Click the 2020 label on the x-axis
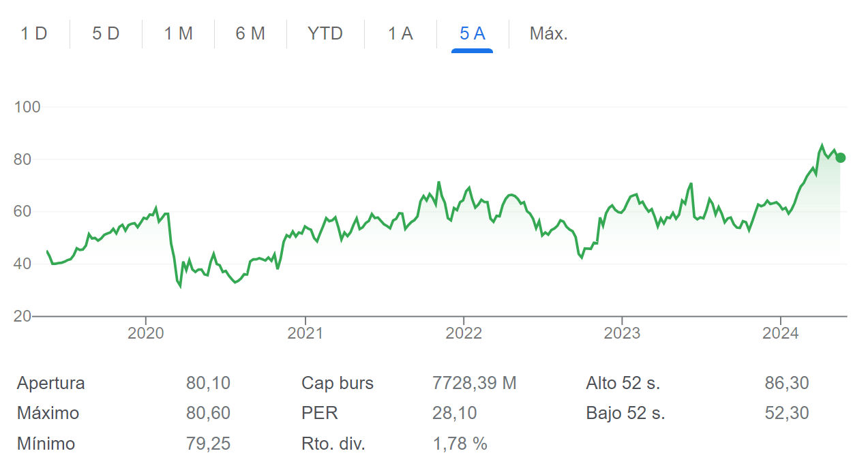868x464 pixels. [146, 333]
